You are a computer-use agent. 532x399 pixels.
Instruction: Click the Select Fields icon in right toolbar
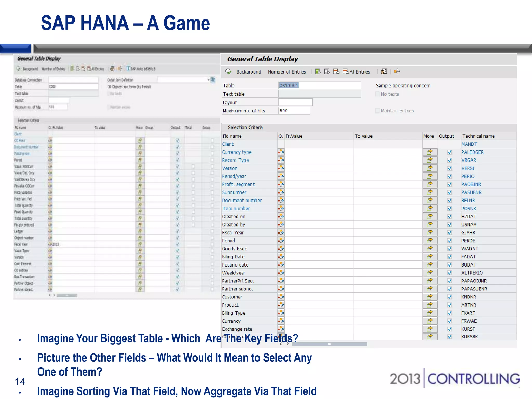[x=318, y=71]
